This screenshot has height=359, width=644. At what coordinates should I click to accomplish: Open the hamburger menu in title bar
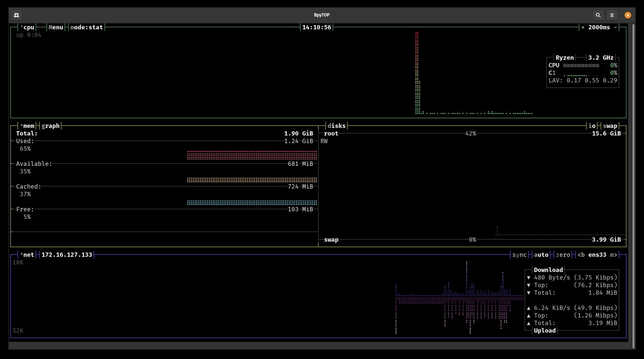[x=612, y=15]
